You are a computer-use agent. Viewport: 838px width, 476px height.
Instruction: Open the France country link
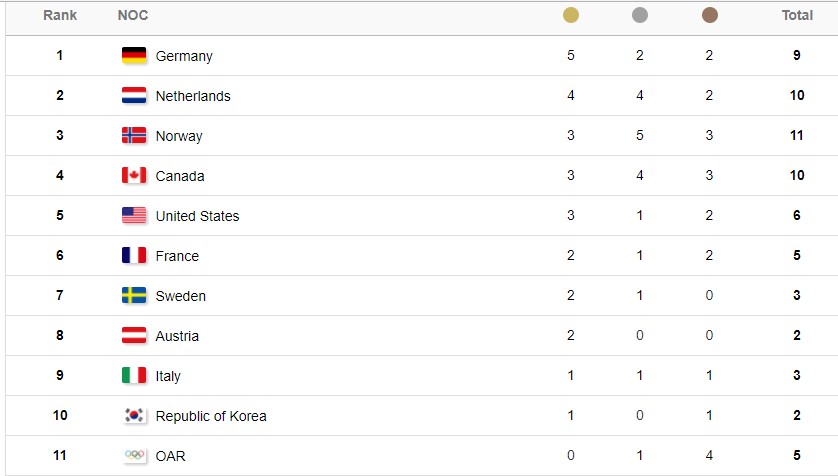[x=177, y=256]
